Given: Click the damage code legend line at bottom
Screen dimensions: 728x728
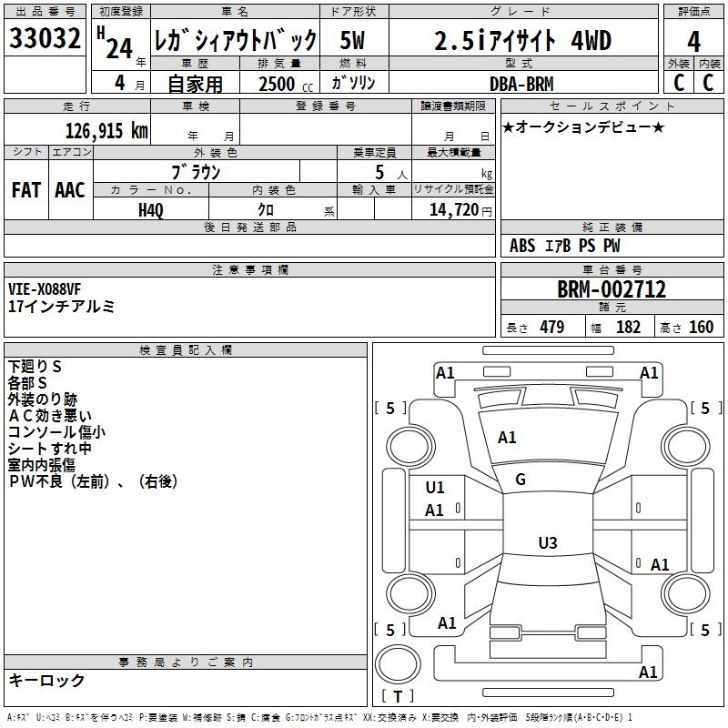Looking at the screenshot, I should click(x=319, y=718).
